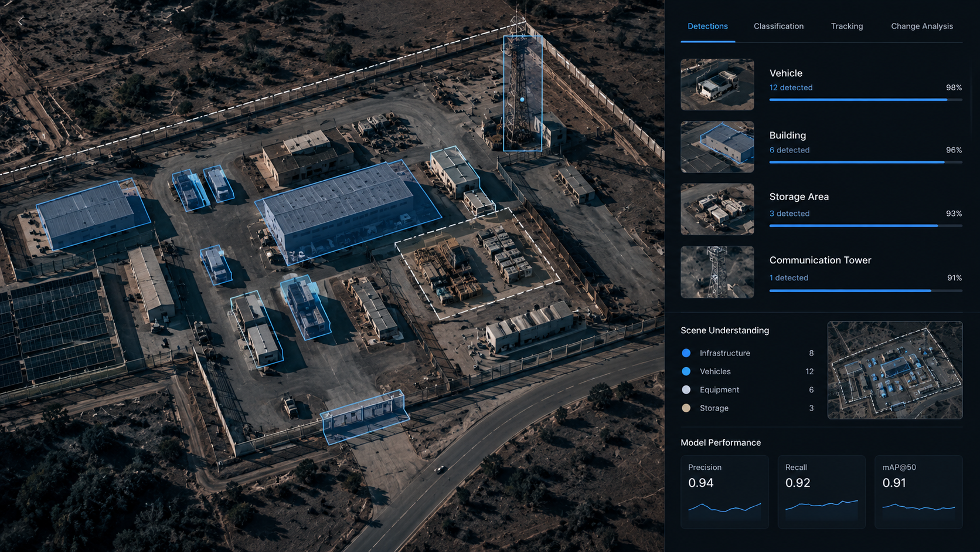Viewport: 980px width, 552px height.
Task: Select the 'Storage' legend label
Action: click(714, 408)
